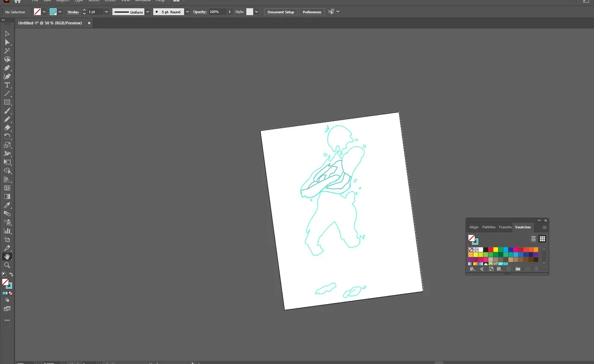The image size is (594, 364).
Task: Click Edit Toolbar three-dots button
Action: [x=7, y=320]
